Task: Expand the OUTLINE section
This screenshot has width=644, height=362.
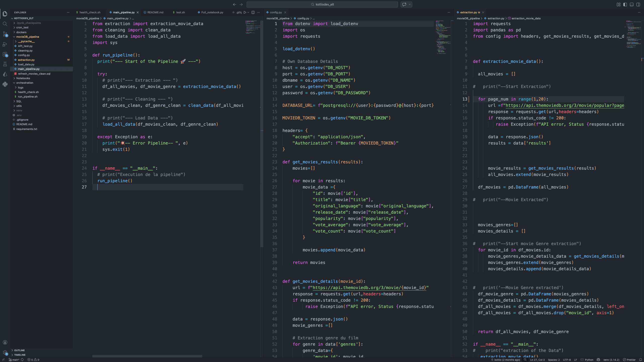Action: (x=42, y=350)
